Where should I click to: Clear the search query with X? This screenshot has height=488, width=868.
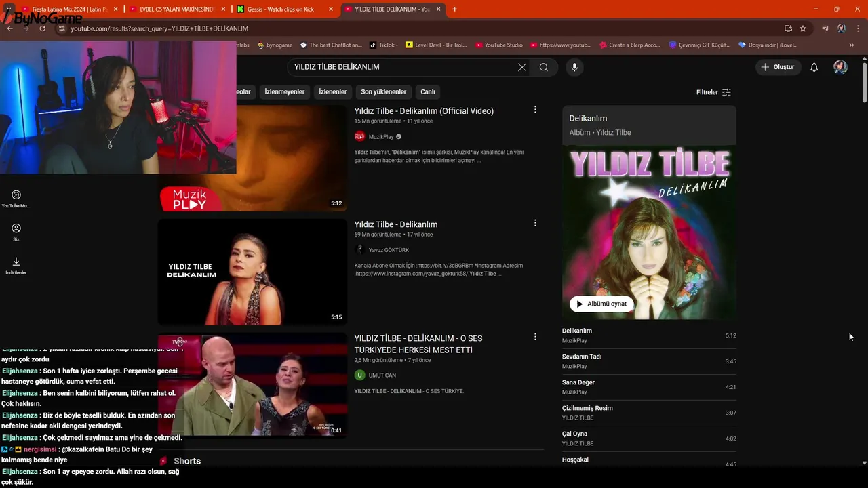coord(521,67)
